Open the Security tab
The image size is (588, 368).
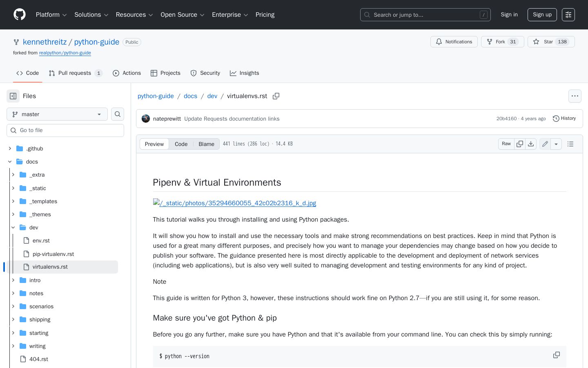[205, 73]
